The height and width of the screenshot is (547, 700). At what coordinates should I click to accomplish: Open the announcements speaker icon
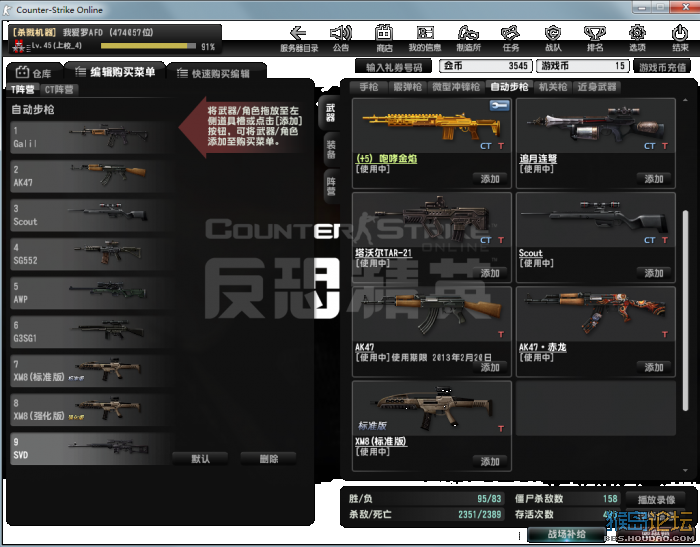point(341,33)
